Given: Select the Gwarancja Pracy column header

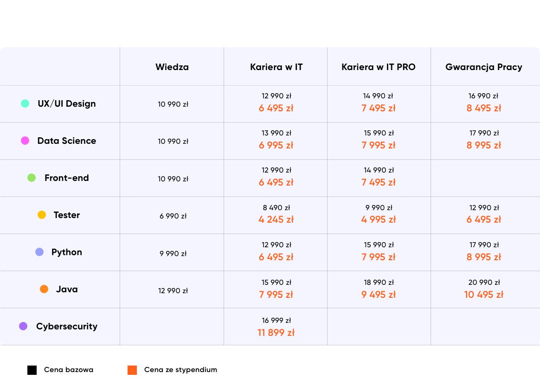Looking at the screenshot, I should [484, 67].
